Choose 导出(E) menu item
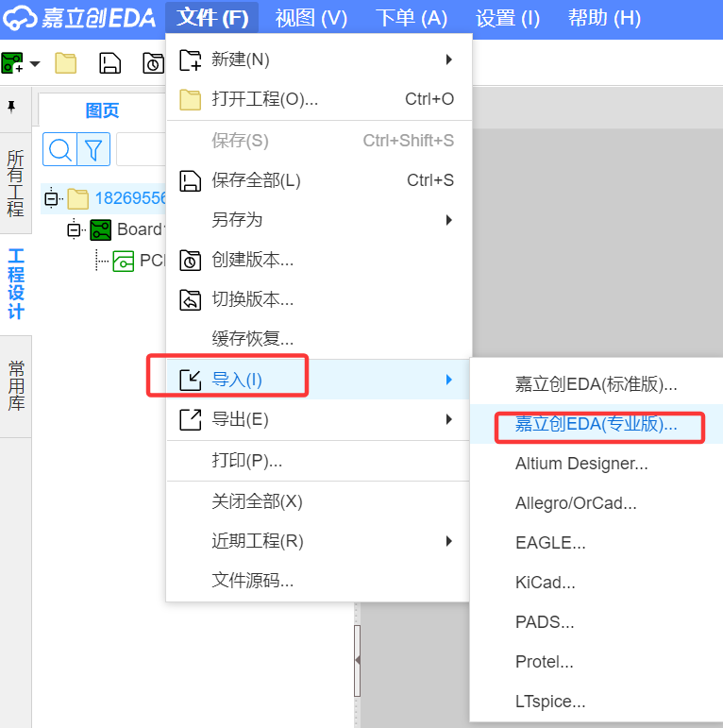 (x=318, y=420)
